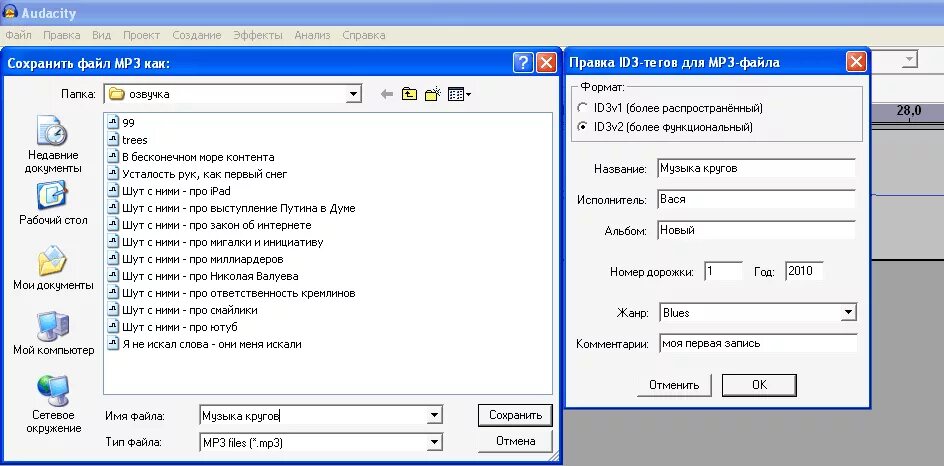The width and height of the screenshot is (944, 466).
Task: Open the Файл menu
Action: click(18, 35)
